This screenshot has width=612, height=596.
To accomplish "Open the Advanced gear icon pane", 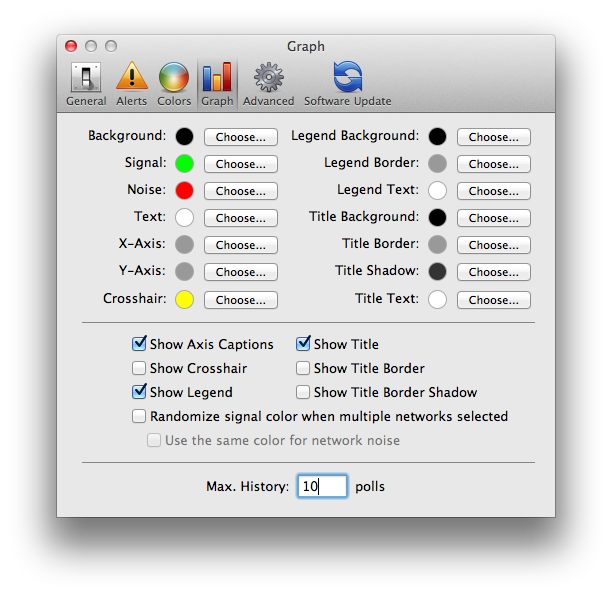I will (x=268, y=84).
